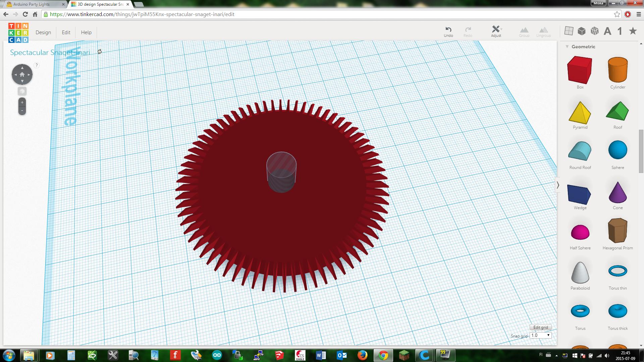644x362 pixels.
Task: Open the Word taskbar icon
Action: [321, 355]
